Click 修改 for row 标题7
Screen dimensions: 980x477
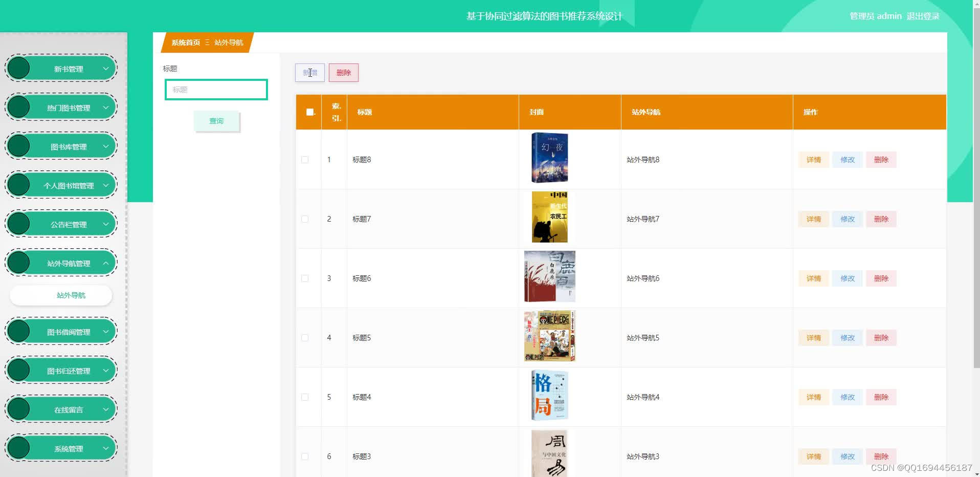(848, 219)
